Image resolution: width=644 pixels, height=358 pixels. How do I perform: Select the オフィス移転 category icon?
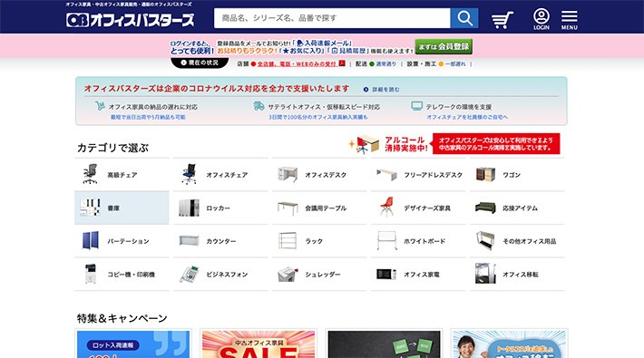pos(485,274)
